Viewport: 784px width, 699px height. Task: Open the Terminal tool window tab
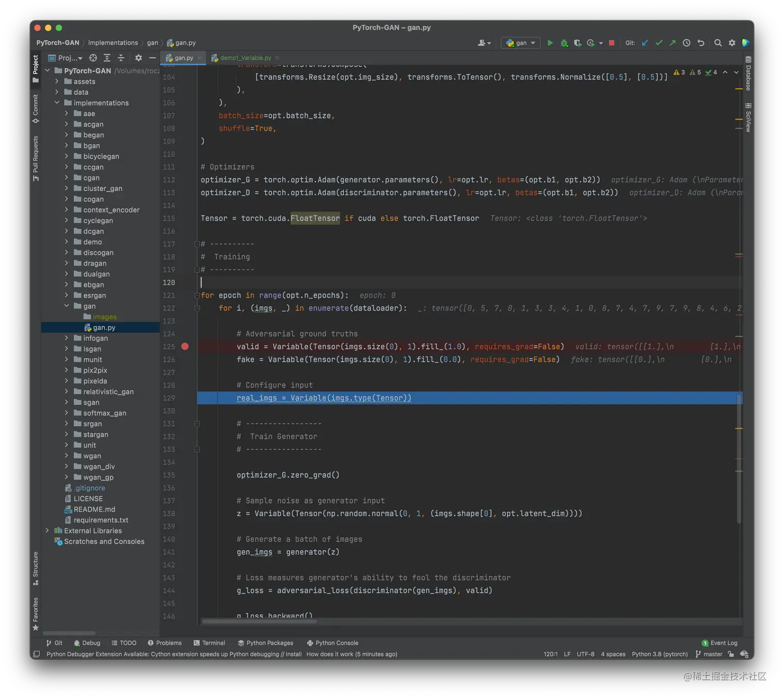pos(209,643)
